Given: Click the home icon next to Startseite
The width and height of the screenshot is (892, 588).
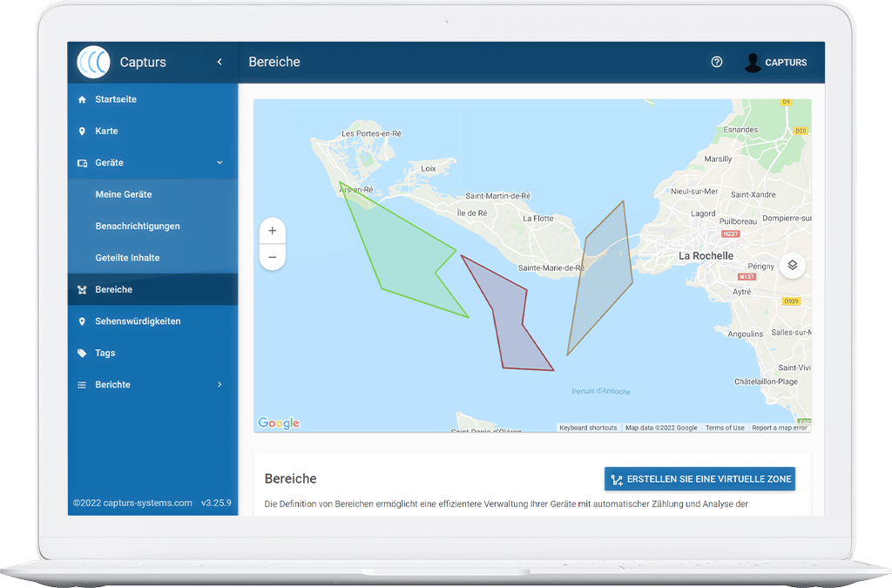Looking at the screenshot, I should tap(82, 99).
